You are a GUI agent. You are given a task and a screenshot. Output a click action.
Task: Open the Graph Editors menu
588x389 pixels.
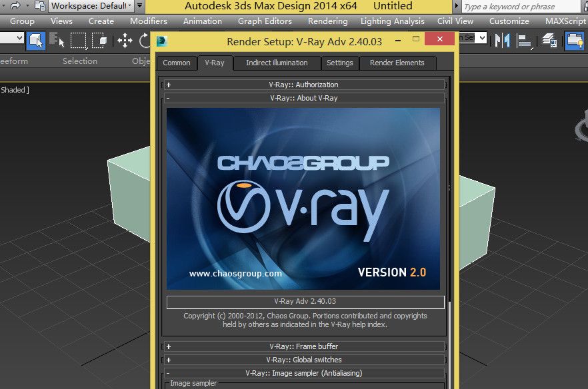265,21
